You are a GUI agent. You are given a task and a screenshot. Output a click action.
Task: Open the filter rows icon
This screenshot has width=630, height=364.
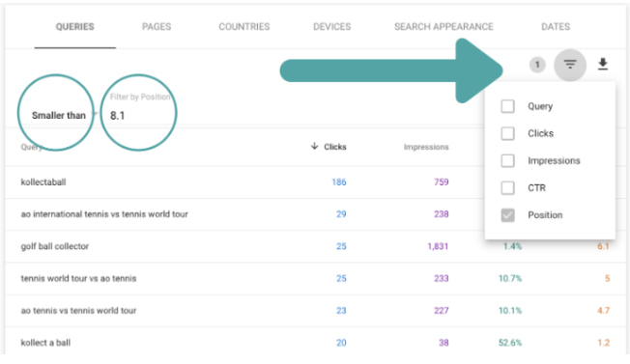tap(570, 65)
